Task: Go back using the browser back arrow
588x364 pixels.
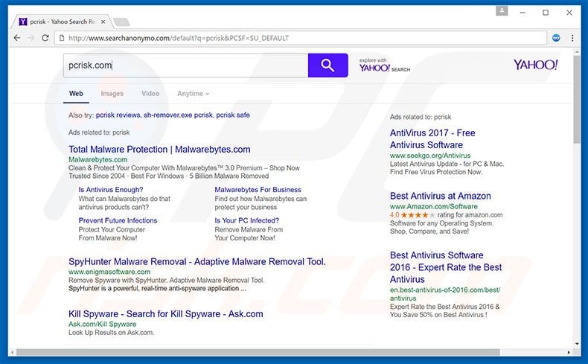Action: (x=17, y=38)
